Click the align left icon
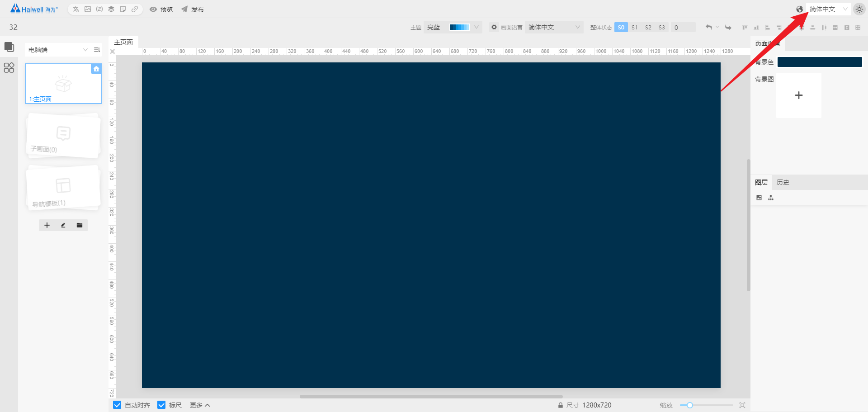Viewport: 868px width, 412px height. click(767, 28)
